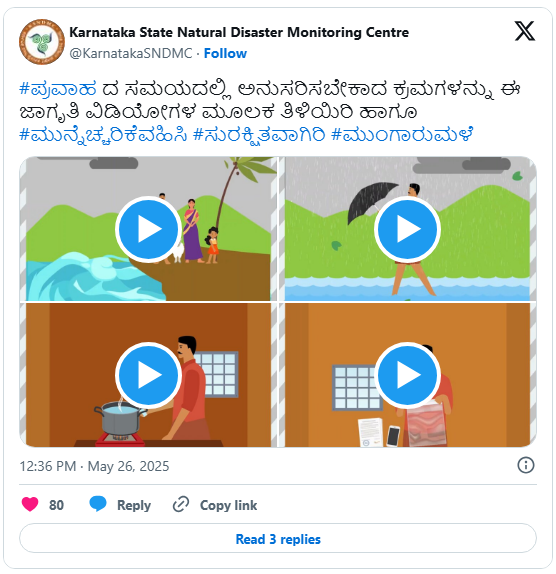The height and width of the screenshot is (574, 556).
Task: Click the X logo icon
Action: pos(525,31)
